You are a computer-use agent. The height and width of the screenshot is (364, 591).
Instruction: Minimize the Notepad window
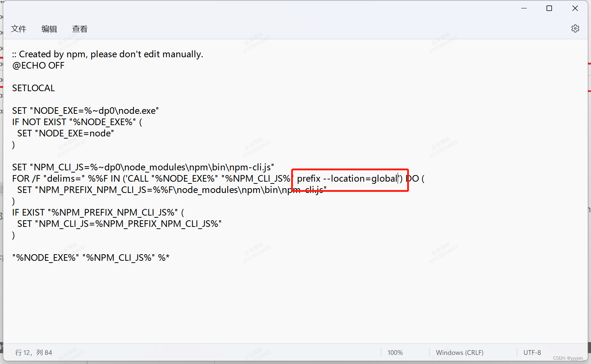point(524,8)
